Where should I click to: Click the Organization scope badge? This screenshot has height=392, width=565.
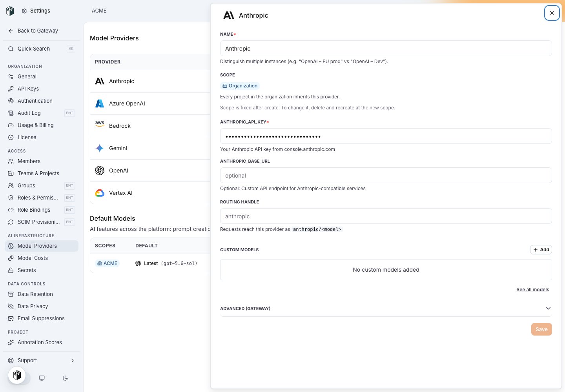click(240, 86)
